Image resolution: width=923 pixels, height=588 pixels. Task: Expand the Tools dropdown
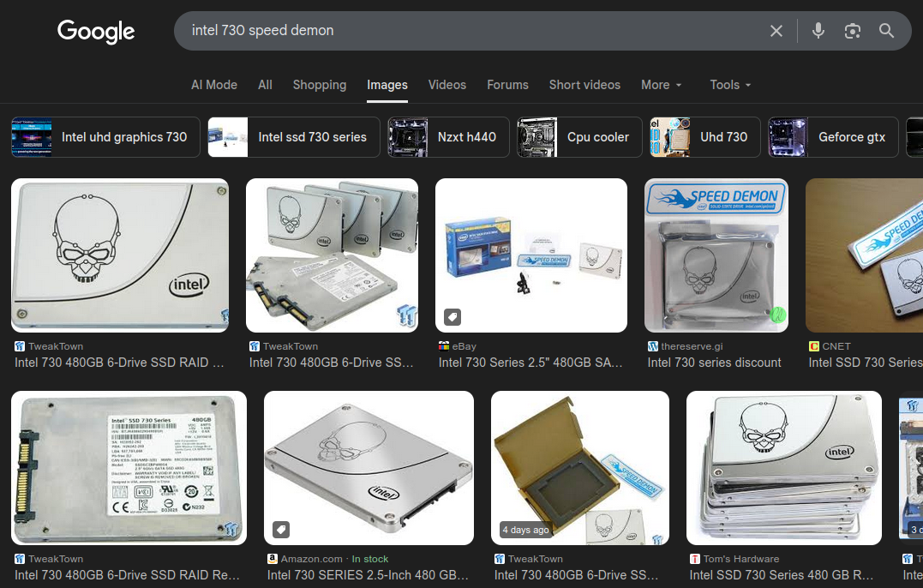coord(730,85)
